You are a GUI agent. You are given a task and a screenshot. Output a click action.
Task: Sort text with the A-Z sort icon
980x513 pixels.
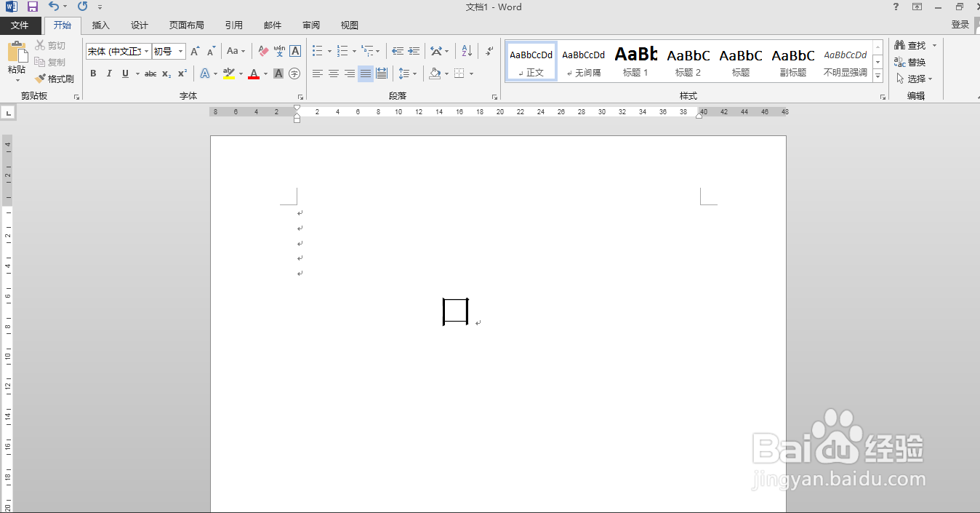coord(467,52)
